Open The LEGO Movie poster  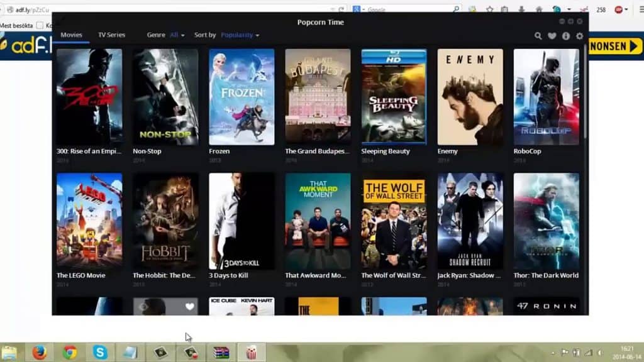(89, 221)
